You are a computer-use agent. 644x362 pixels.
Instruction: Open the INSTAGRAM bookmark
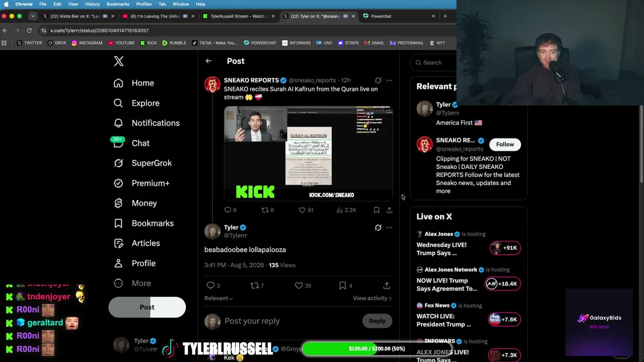(87, 43)
